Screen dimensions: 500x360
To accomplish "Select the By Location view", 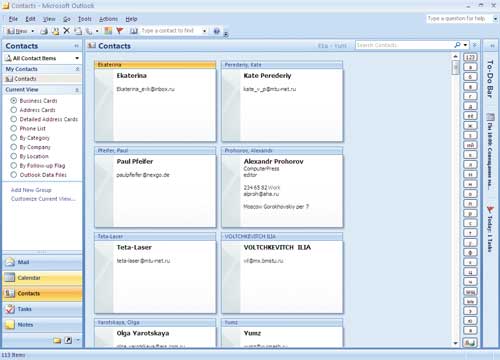I will [30, 156].
